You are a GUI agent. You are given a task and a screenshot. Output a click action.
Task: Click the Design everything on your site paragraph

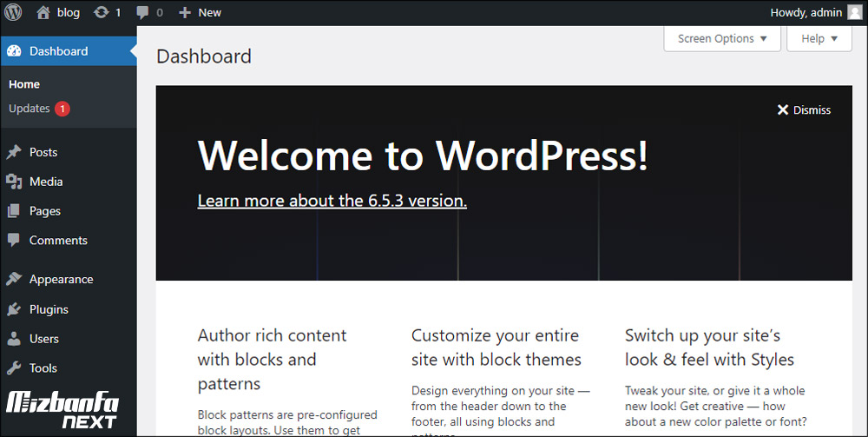501,410
